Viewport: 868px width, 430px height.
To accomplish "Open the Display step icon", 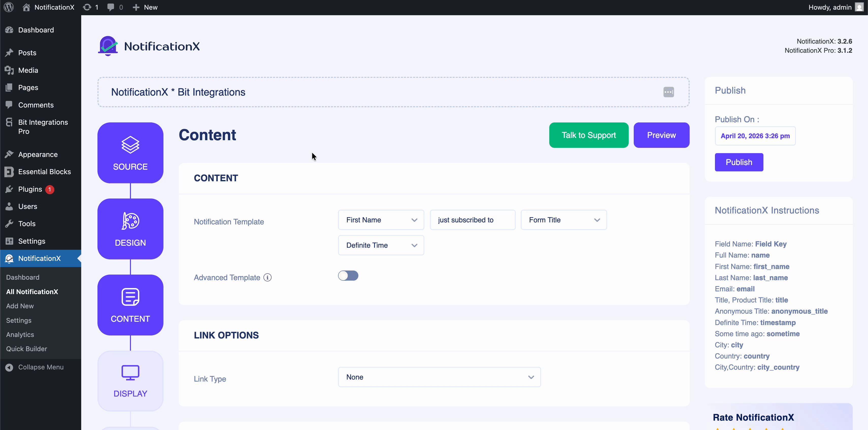I will point(130,381).
